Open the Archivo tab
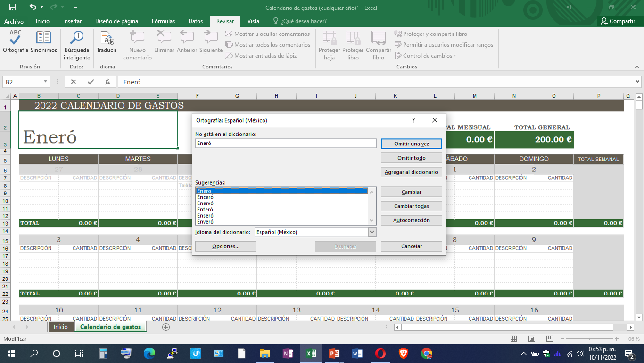Image resolution: width=644 pixels, height=363 pixels. (14, 21)
